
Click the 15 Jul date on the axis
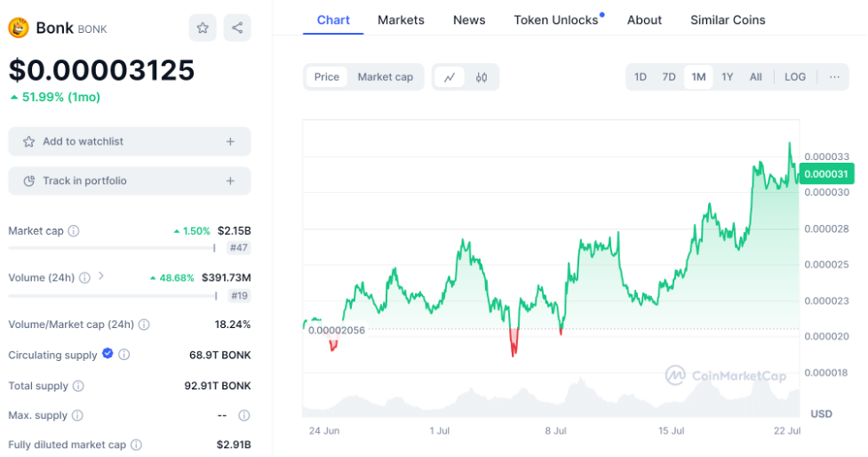[672, 431]
